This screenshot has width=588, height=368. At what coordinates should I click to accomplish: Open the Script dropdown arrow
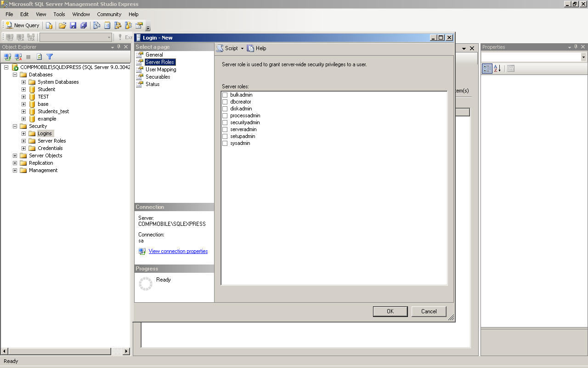pyautogui.click(x=242, y=48)
